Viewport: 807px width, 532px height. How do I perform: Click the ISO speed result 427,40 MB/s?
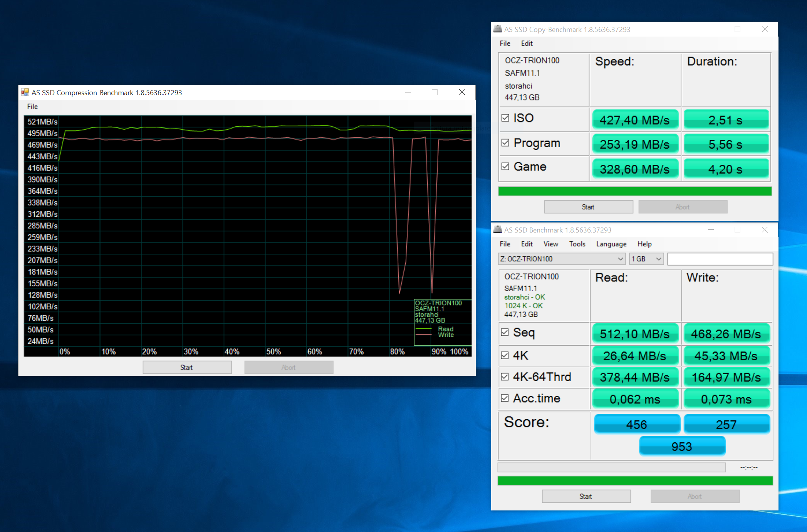coord(635,120)
